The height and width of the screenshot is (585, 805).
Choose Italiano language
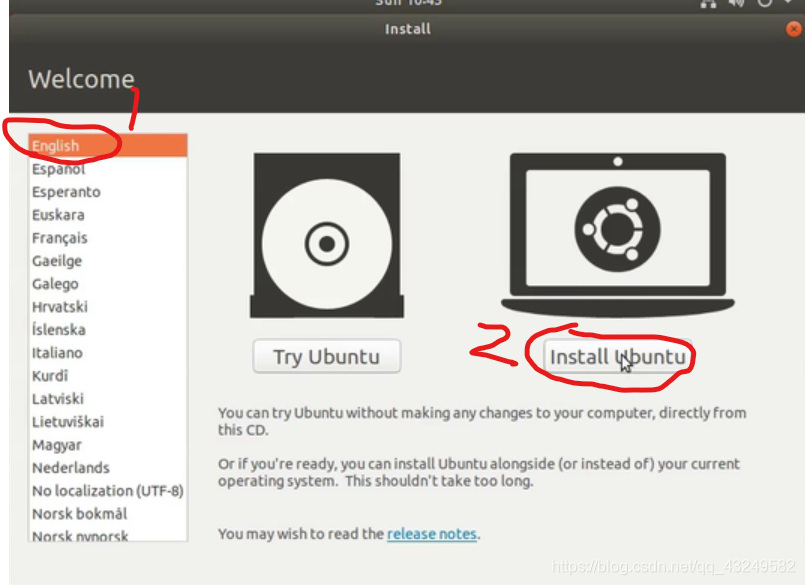pyautogui.click(x=108, y=353)
